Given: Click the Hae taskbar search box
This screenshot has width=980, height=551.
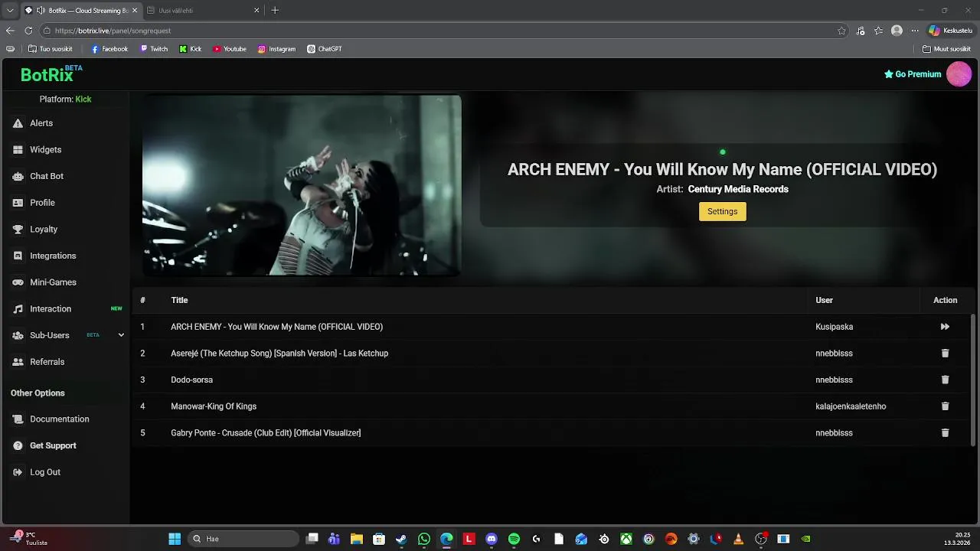Looking at the screenshot, I should (243, 539).
